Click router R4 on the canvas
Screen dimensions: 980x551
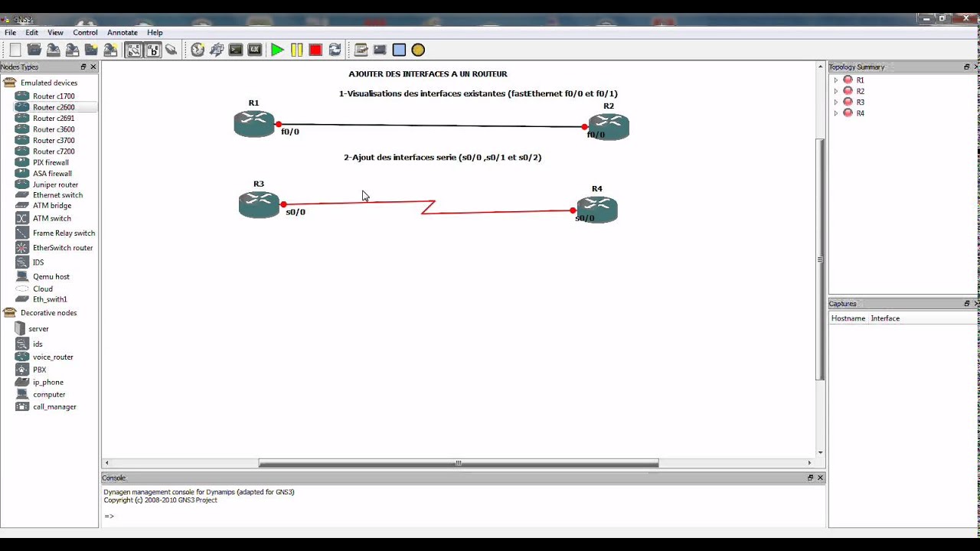pyautogui.click(x=597, y=209)
